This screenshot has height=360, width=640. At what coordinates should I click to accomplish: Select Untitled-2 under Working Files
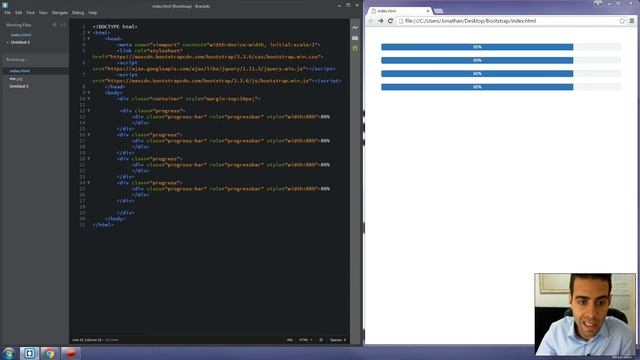pos(20,42)
